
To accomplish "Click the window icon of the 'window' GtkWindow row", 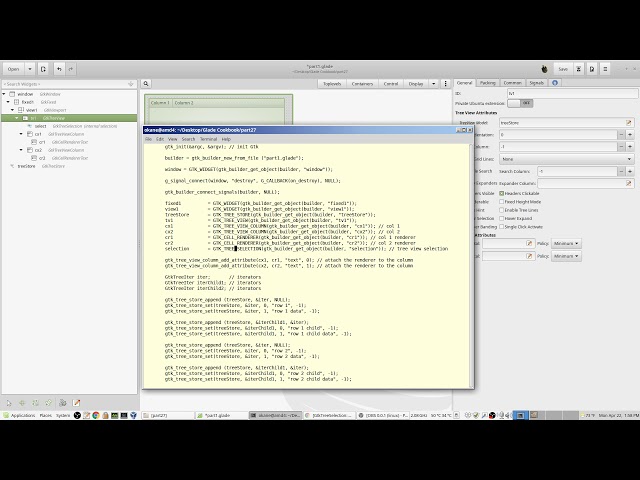I will [x=12, y=94].
